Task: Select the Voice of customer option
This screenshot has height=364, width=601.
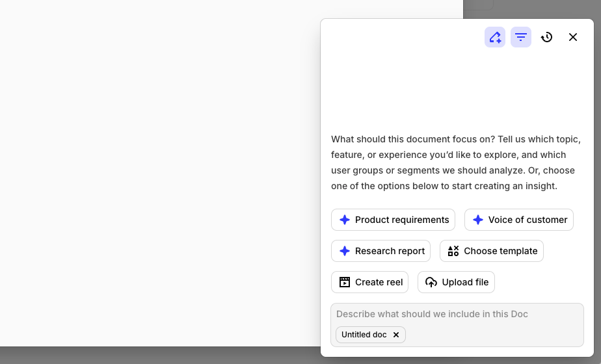Action: tap(519, 220)
